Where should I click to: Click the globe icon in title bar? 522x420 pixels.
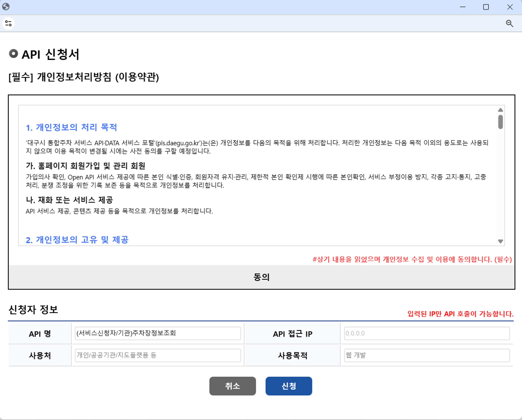coord(6,7)
